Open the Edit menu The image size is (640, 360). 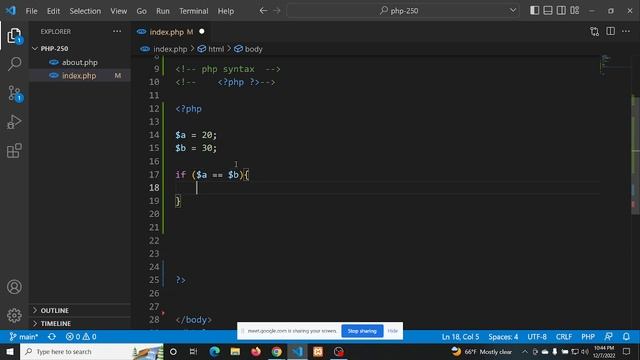(x=53, y=11)
